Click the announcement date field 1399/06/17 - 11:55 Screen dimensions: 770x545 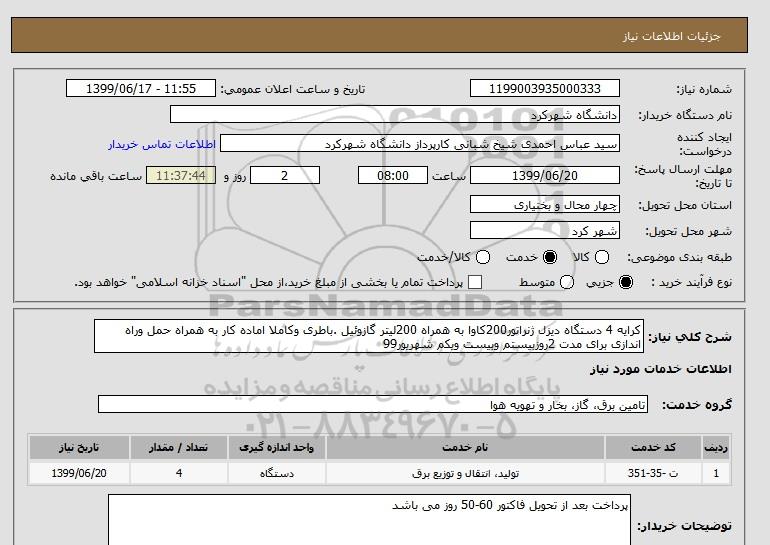[141, 89]
